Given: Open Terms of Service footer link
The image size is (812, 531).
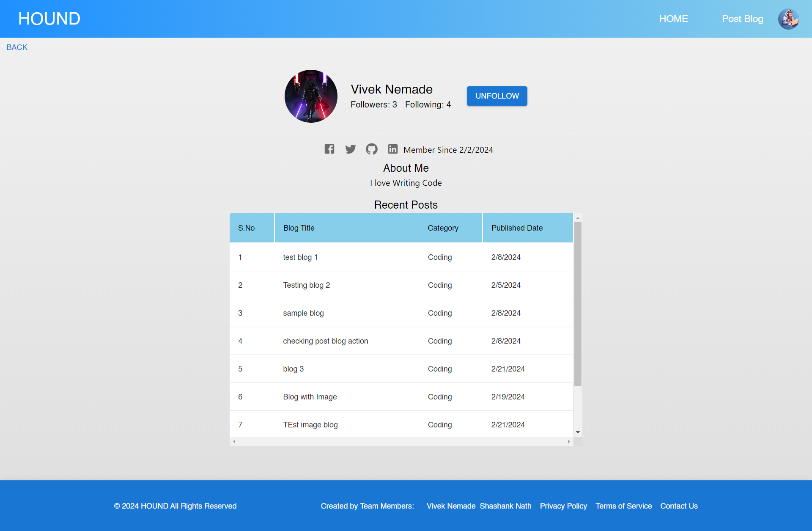Looking at the screenshot, I should click(623, 506).
